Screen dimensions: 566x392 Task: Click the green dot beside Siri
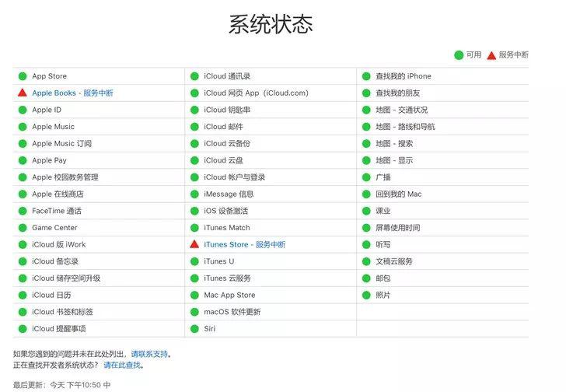coord(194,329)
